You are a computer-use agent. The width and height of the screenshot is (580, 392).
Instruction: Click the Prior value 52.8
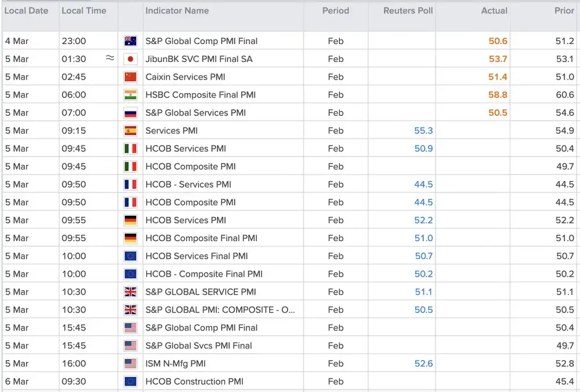(x=565, y=364)
